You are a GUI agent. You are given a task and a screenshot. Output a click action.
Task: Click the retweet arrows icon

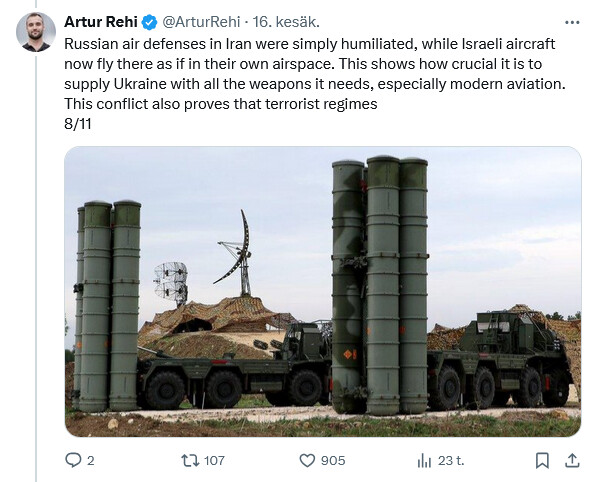tap(190, 461)
